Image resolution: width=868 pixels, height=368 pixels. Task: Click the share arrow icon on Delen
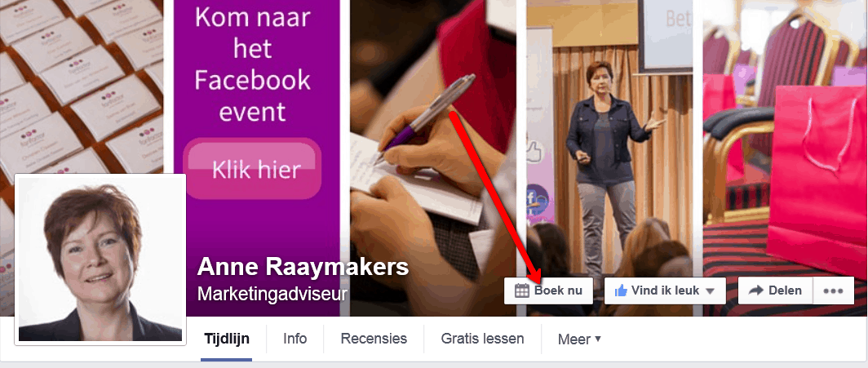coord(755,290)
